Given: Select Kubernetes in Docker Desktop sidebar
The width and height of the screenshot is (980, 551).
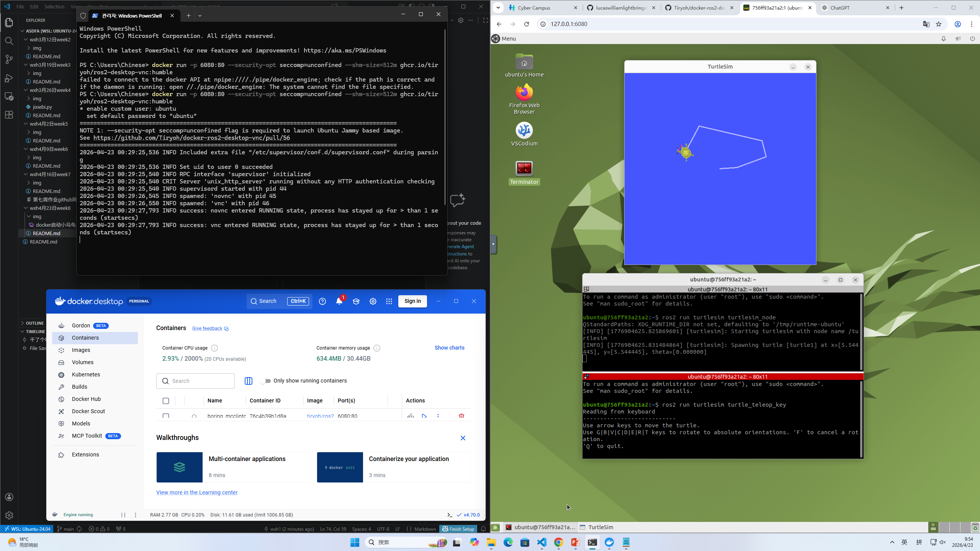Looking at the screenshot, I should pyautogui.click(x=95, y=375).
